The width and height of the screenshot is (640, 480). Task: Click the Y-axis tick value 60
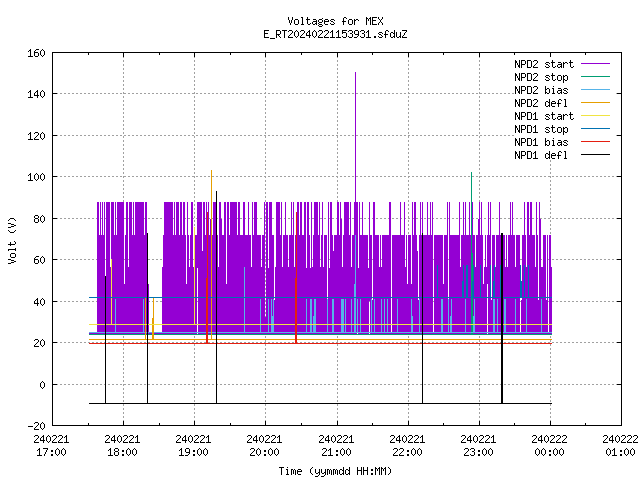click(39, 260)
